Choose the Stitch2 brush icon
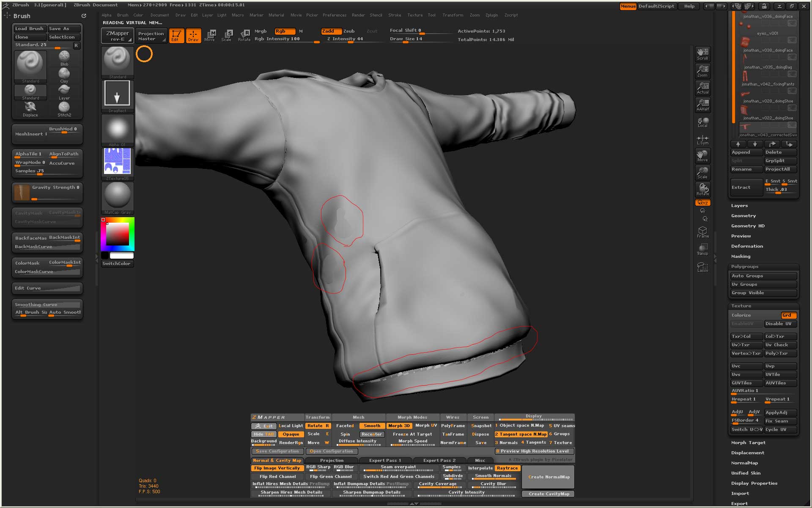 point(64,109)
